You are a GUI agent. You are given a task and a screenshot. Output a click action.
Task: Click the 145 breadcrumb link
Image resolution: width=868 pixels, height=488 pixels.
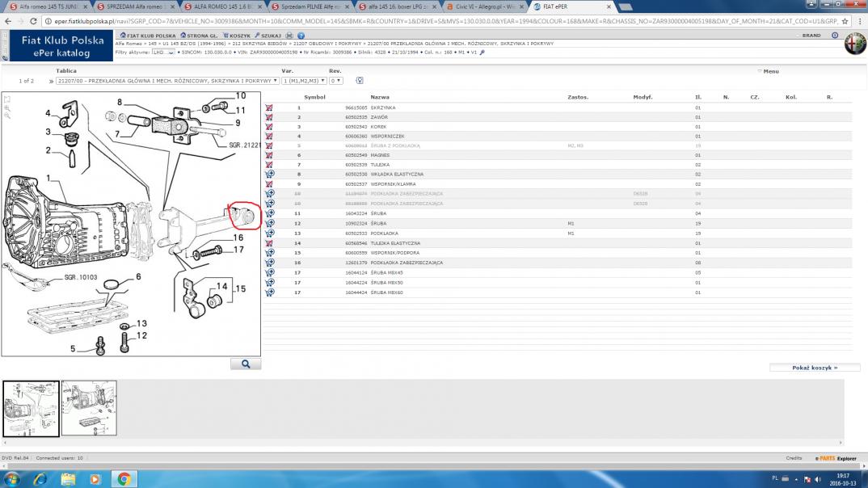(x=152, y=43)
